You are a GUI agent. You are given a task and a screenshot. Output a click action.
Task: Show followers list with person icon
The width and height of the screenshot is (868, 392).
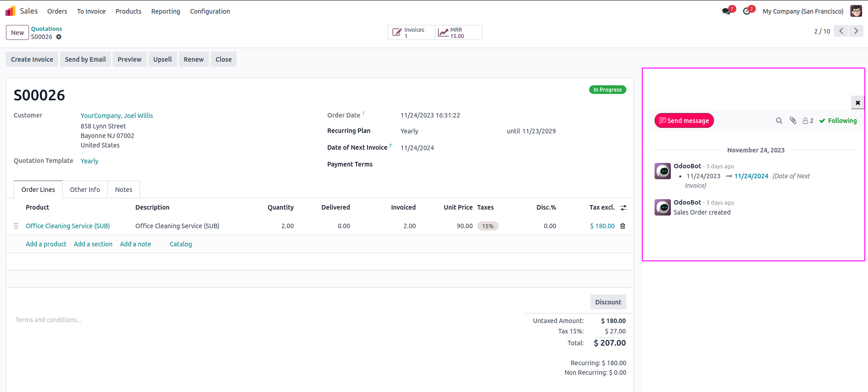[808, 121]
